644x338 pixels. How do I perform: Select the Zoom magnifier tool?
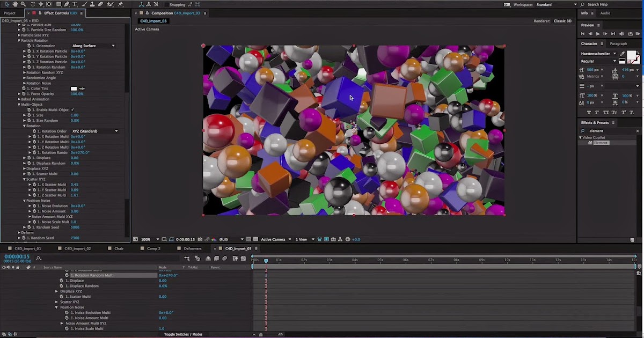pyautogui.click(x=23, y=4)
